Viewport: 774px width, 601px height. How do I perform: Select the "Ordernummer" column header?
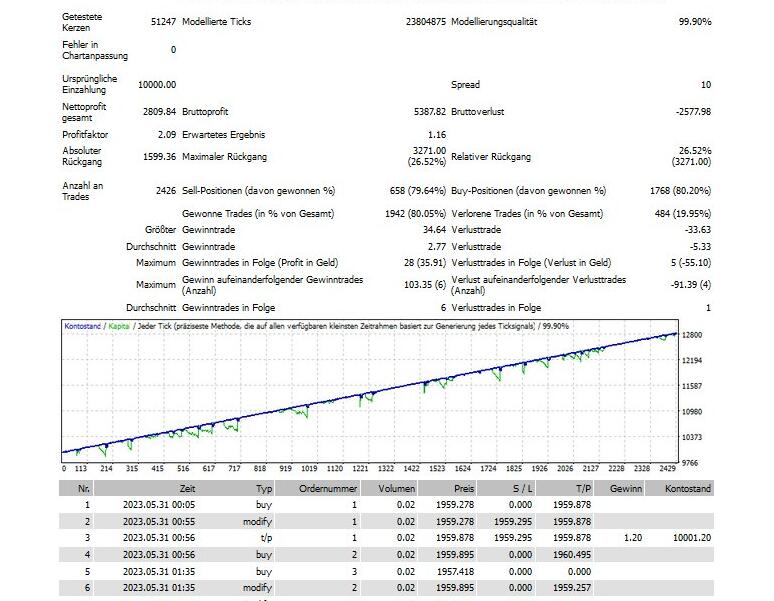(x=329, y=489)
